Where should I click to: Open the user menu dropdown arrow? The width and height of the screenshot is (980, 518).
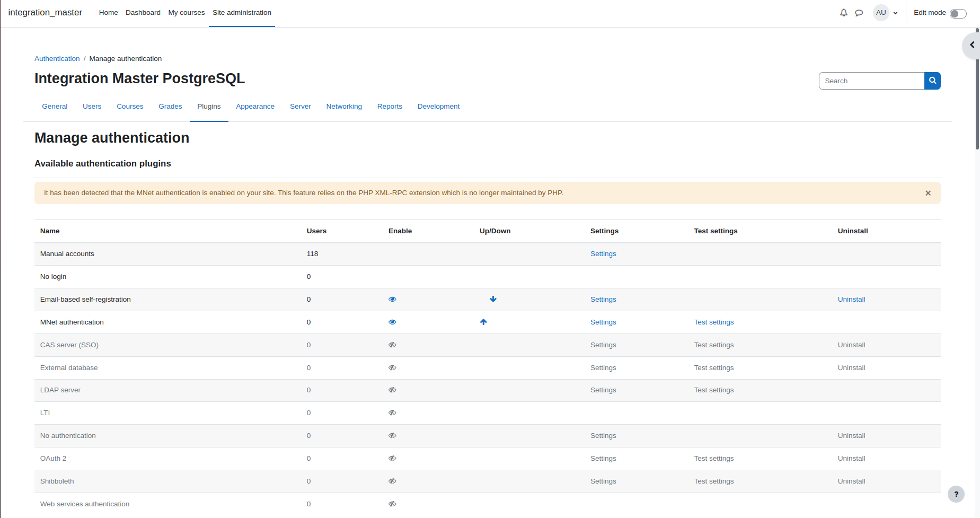895,13
